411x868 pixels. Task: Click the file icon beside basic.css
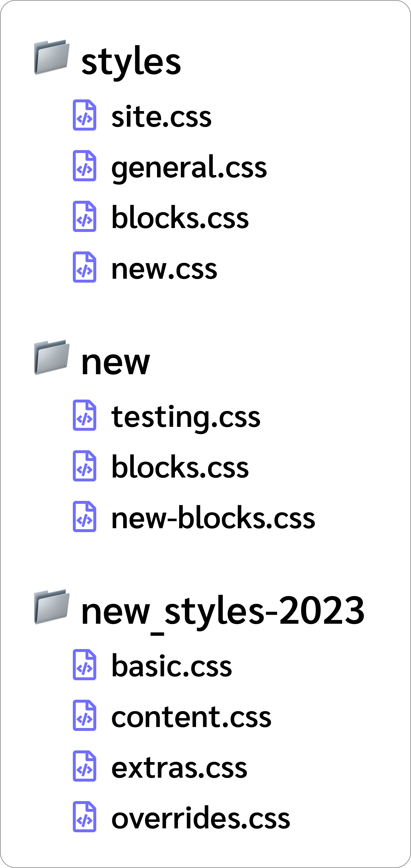[85, 664]
